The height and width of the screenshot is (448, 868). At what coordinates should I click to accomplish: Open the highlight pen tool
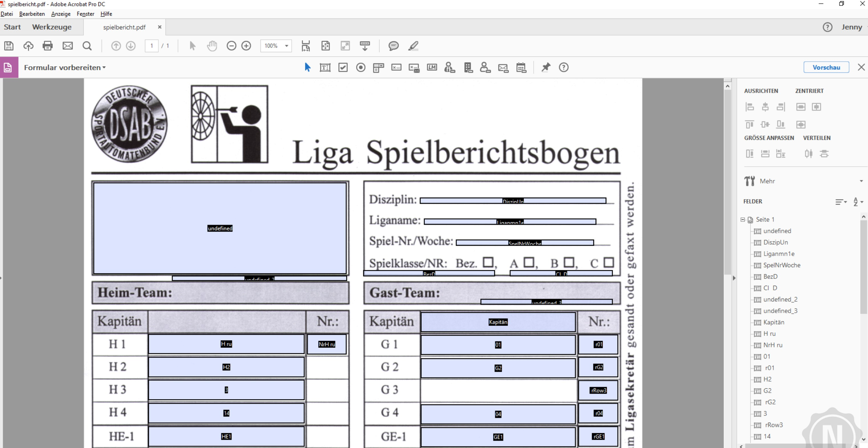413,46
